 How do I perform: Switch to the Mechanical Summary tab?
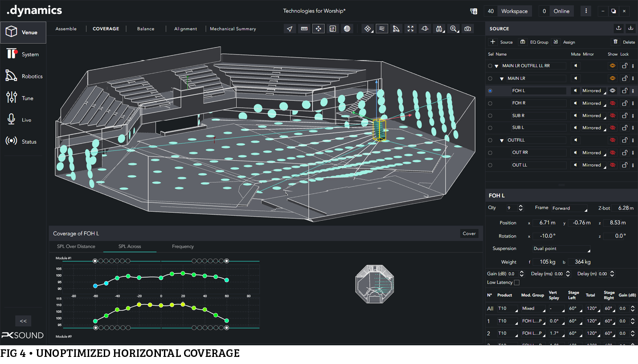click(x=233, y=29)
